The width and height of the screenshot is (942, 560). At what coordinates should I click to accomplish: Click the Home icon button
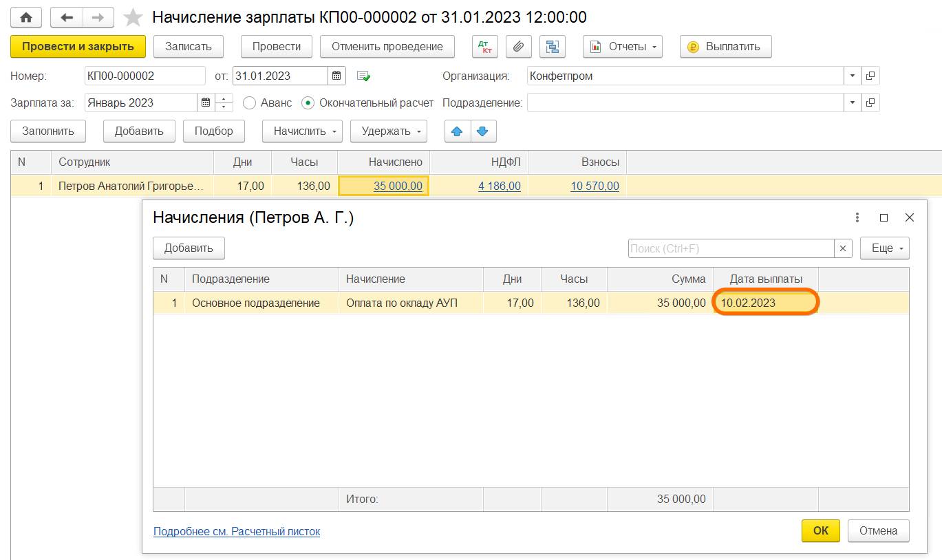point(26,17)
